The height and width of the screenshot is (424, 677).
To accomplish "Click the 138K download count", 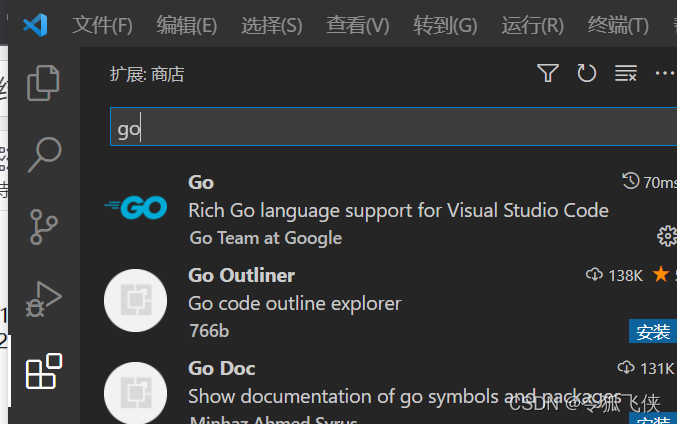I will tap(614, 275).
